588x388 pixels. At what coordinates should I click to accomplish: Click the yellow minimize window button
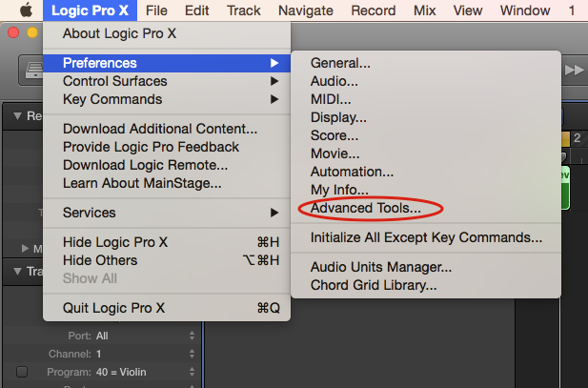pos(32,32)
